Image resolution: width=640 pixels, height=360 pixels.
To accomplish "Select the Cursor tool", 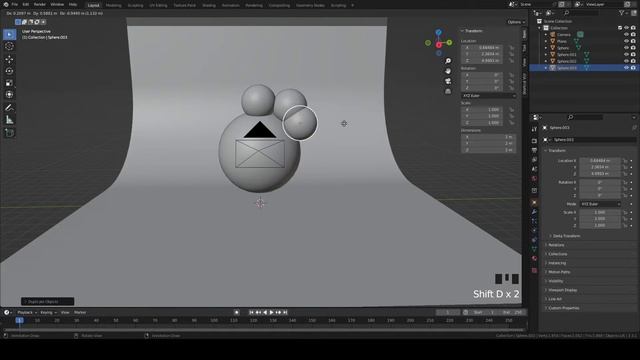I will [9, 47].
